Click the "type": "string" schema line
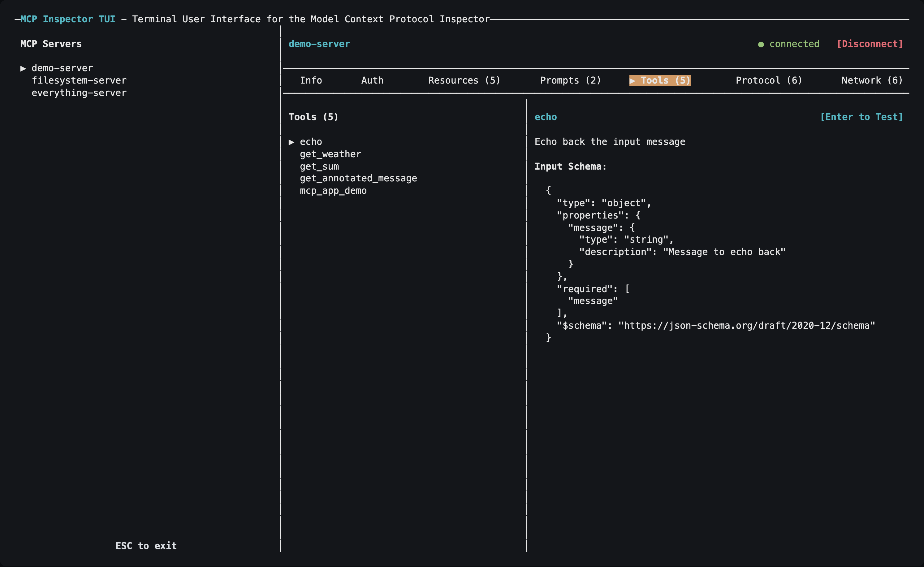Viewport: 924px width, 567px height. point(626,240)
